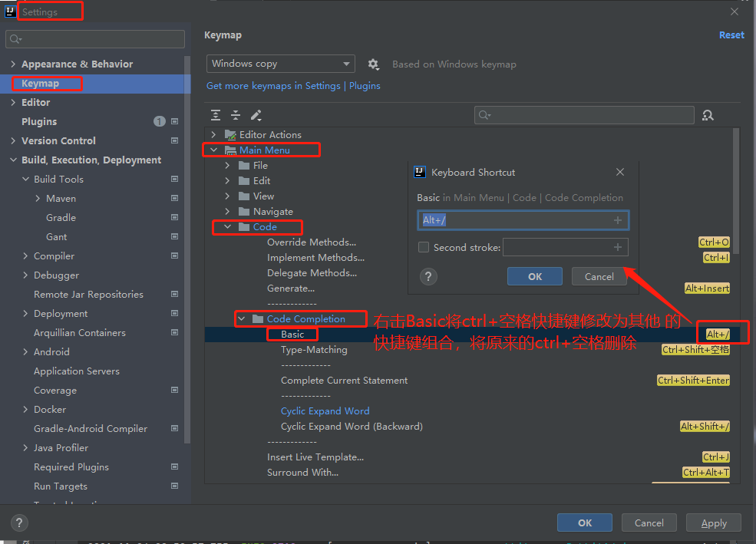The height and width of the screenshot is (544, 756).
Task: Open the Windows copy keymap dropdown
Action: pyautogui.click(x=281, y=64)
